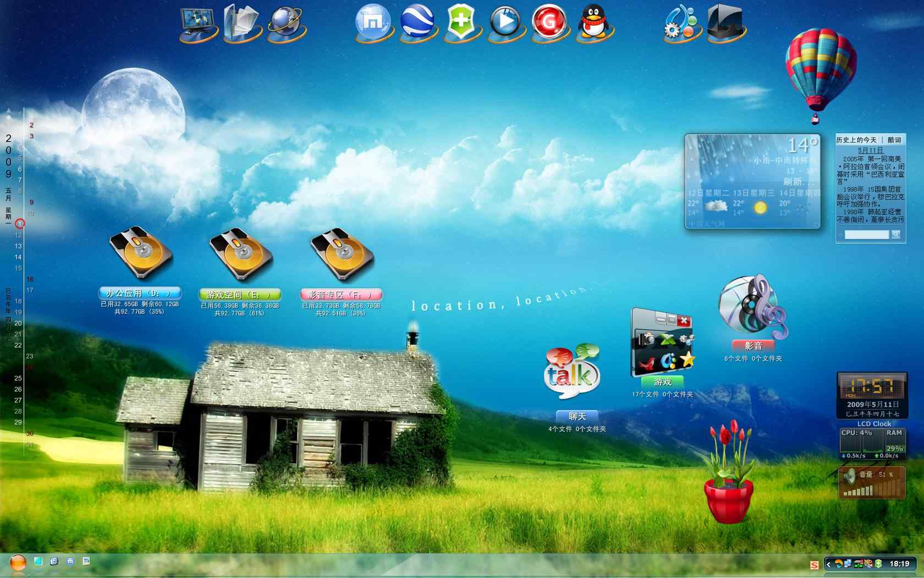Click the orange Start orb
Screen dimensions: 924x578
tap(18, 563)
